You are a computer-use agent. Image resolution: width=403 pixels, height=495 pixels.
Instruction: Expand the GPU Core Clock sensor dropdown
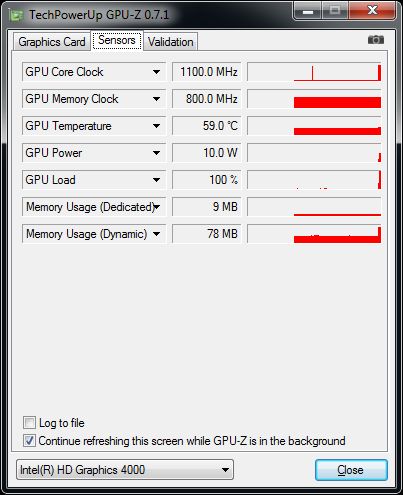(x=156, y=72)
